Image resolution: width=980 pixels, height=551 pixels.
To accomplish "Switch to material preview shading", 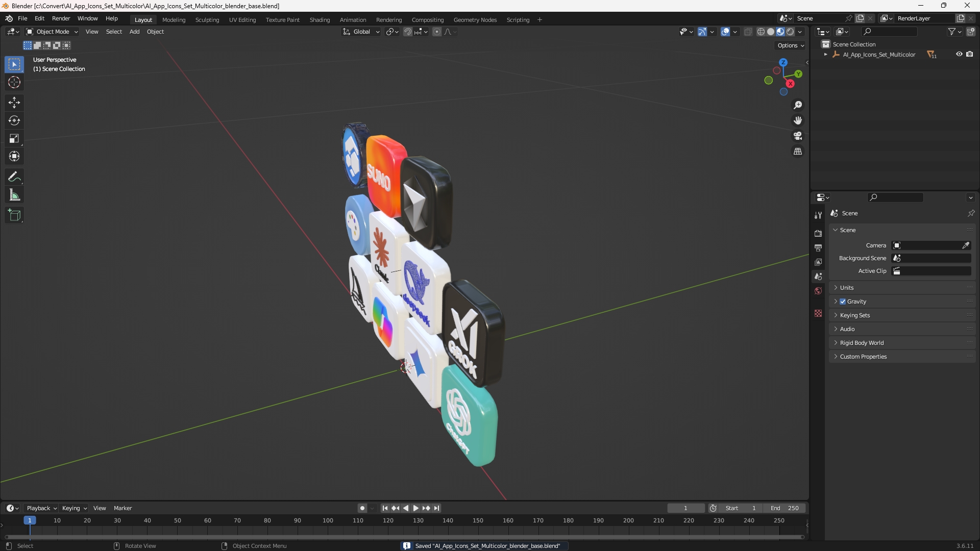I will [780, 32].
